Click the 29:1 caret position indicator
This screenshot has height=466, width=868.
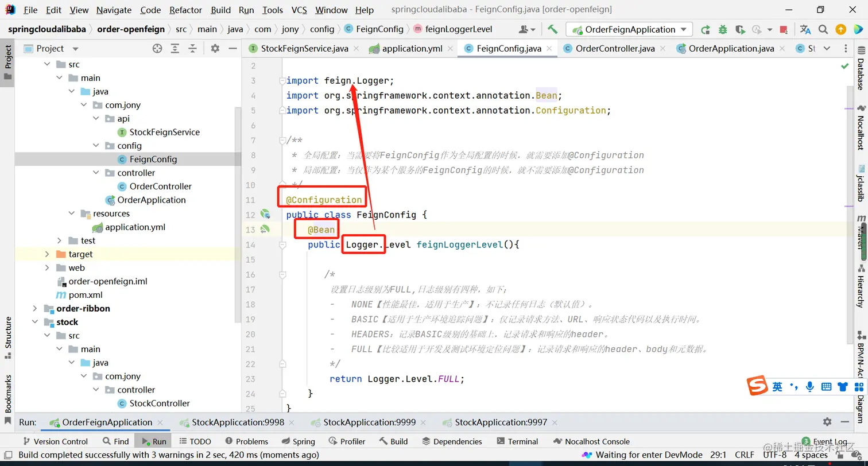click(718, 455)
